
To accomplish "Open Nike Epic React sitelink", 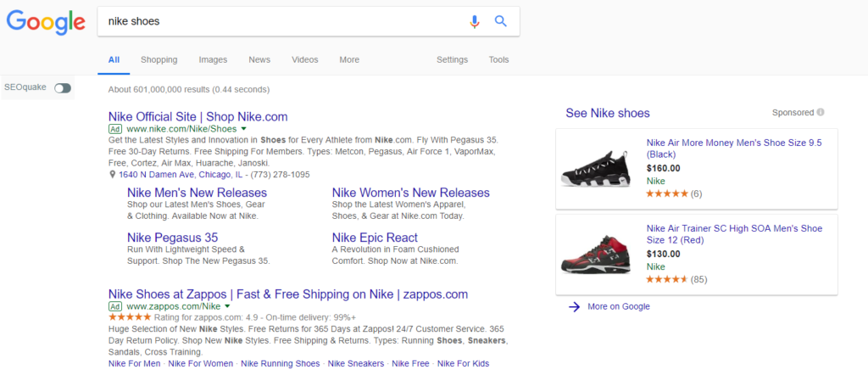I will pyautogui.click(x=375, y=238).
